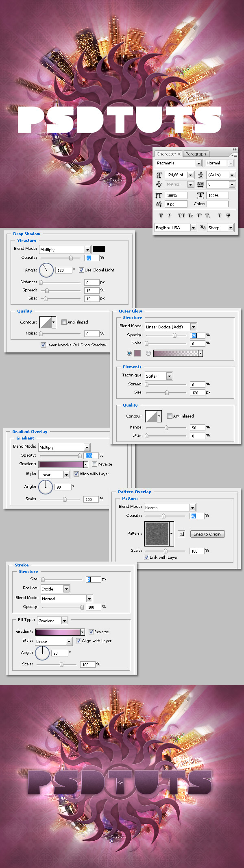Image resolution: width=244 pixels, height=868 pixels.
Task: Enable All Caps text style
Action: click(181, 216)
